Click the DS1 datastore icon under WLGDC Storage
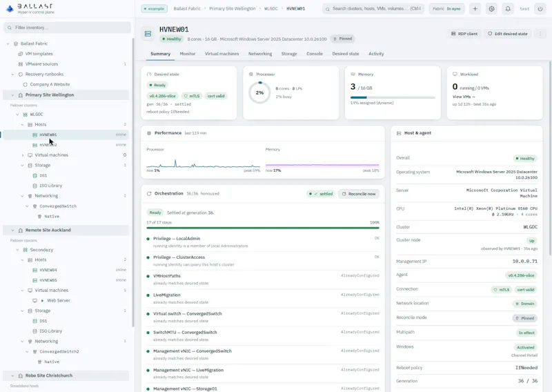The image size is (552, 392). click(x=34, y=175)
